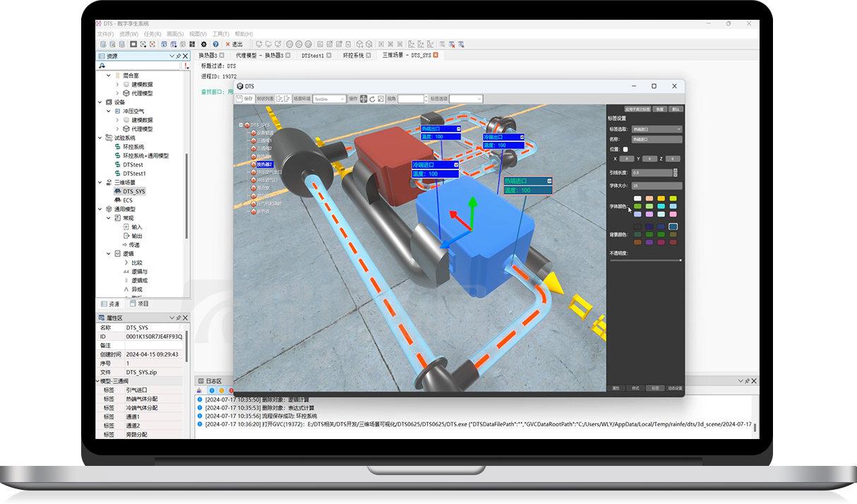Image resolution: width=857 pixels, height=504 pixels.
Task: Pin the 资源 panel with the pin icon
Action: pos(178,56)
